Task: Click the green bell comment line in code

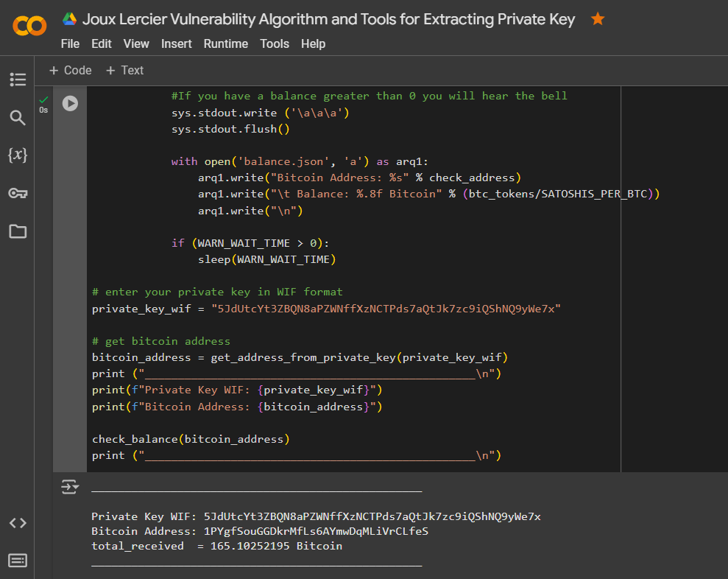Action: pyautogui.click(x=369, y=96)
